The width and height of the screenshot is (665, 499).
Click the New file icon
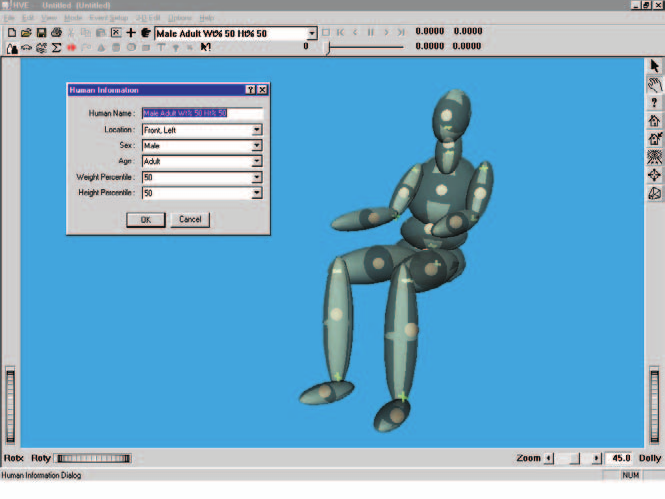12,33
